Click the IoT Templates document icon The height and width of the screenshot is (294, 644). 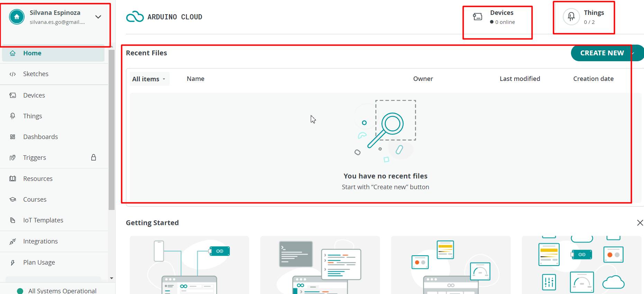(13, 220)
